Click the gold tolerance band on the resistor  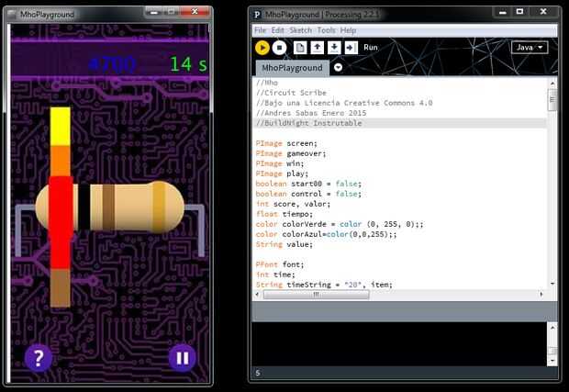coord(159,207)
